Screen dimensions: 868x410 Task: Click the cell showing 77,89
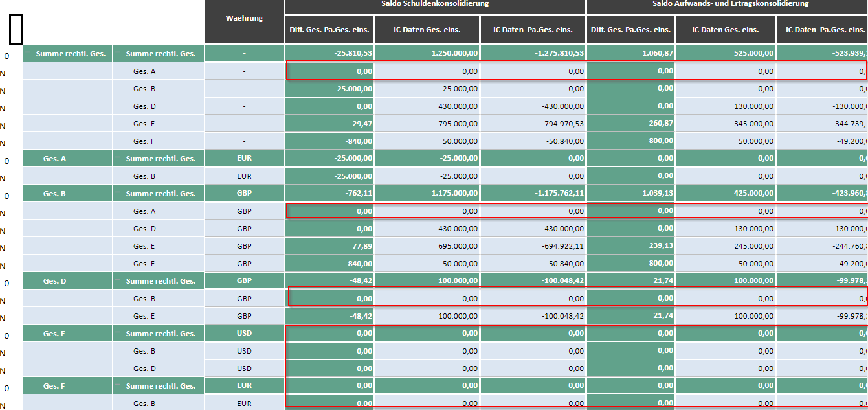click(329, 245)
